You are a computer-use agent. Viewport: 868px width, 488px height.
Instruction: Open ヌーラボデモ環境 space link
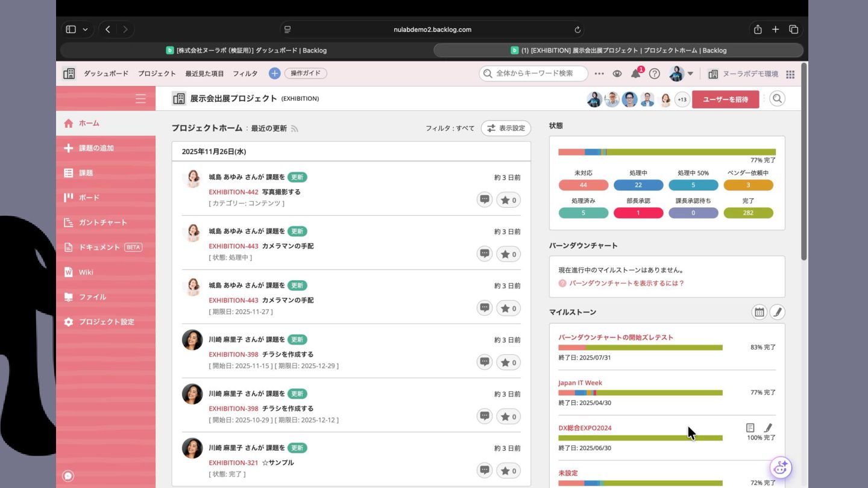point(743,74)
